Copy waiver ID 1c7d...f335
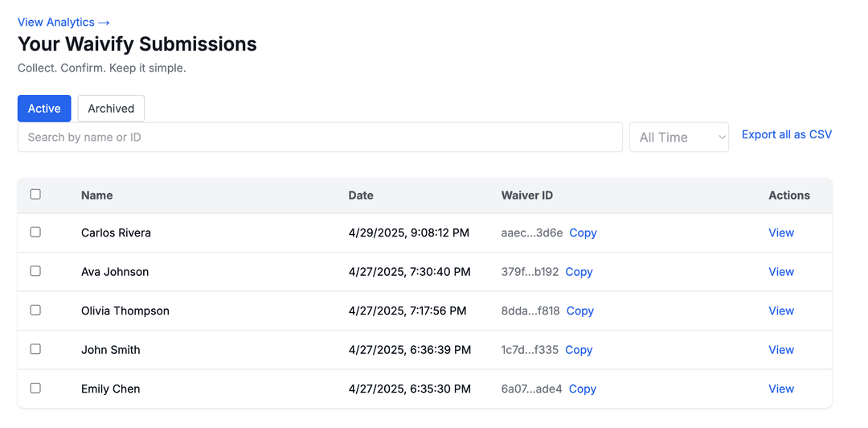The width and height of the screenshot is (868, 428). (x=579, y=350)
